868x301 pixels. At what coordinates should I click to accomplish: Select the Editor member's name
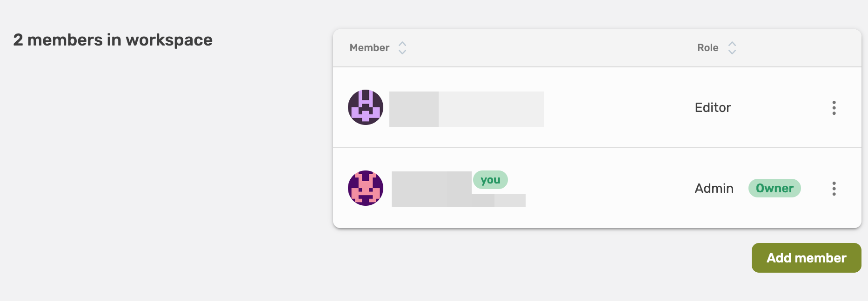click(466, 109)
